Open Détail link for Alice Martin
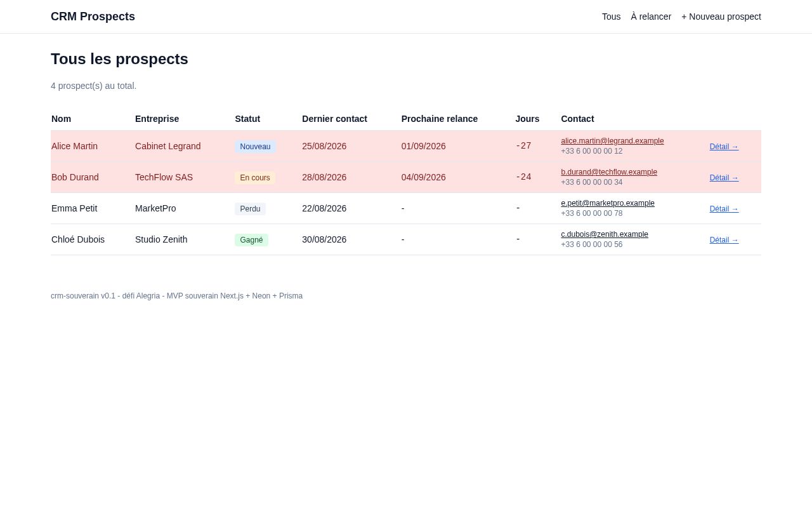The image size is (812, 508). coord(724,147)
